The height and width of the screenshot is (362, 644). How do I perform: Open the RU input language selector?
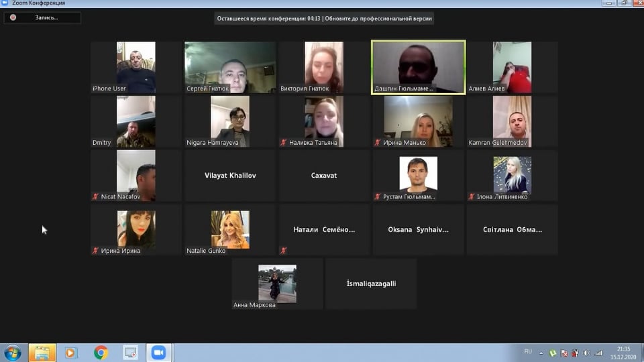tap(528, 352)
